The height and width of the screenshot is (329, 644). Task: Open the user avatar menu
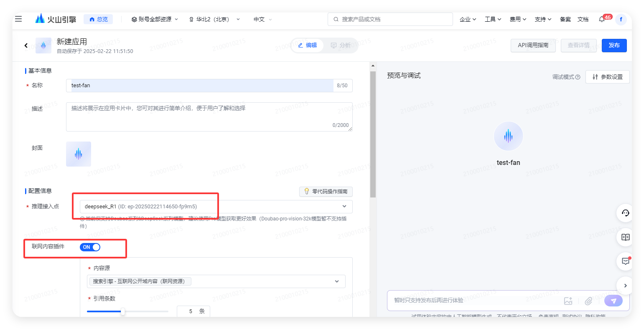click(x=621, y=19)
